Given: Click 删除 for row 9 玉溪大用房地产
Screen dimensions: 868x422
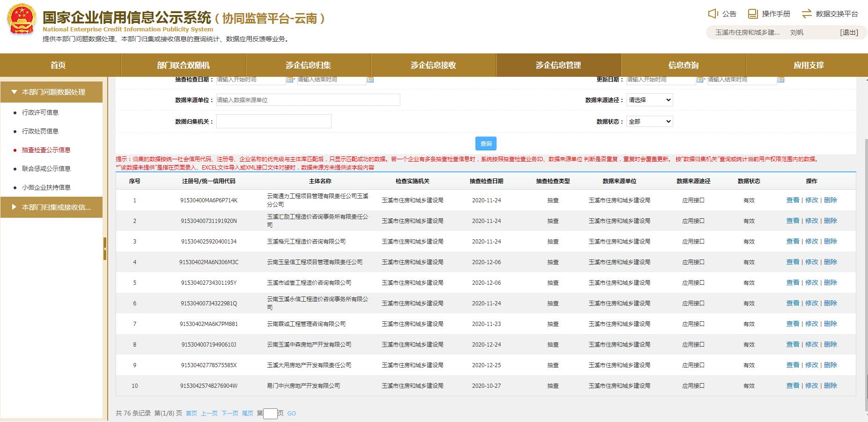Looking at the screenshot, I should tap(830, 365).
